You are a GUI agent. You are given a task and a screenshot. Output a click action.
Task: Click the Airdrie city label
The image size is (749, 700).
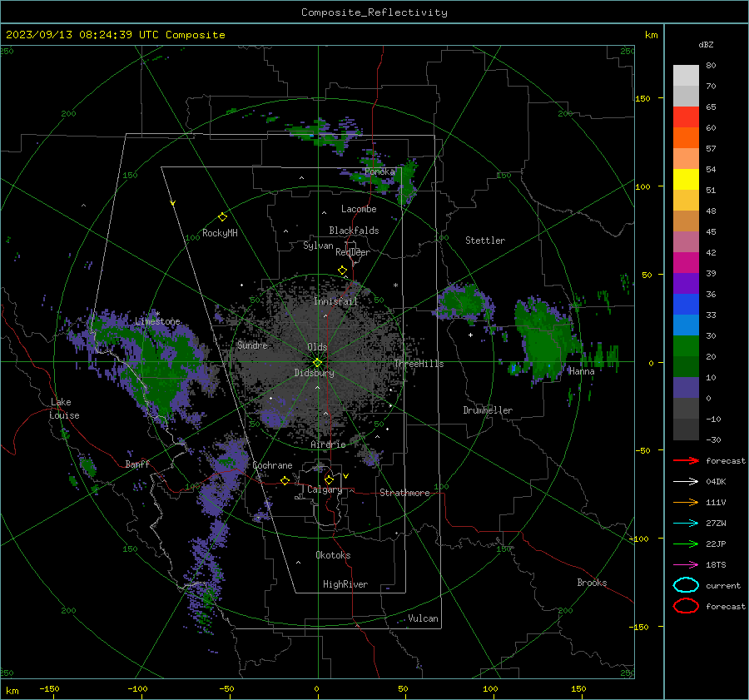pyautogui.click(x=328, y=444)
